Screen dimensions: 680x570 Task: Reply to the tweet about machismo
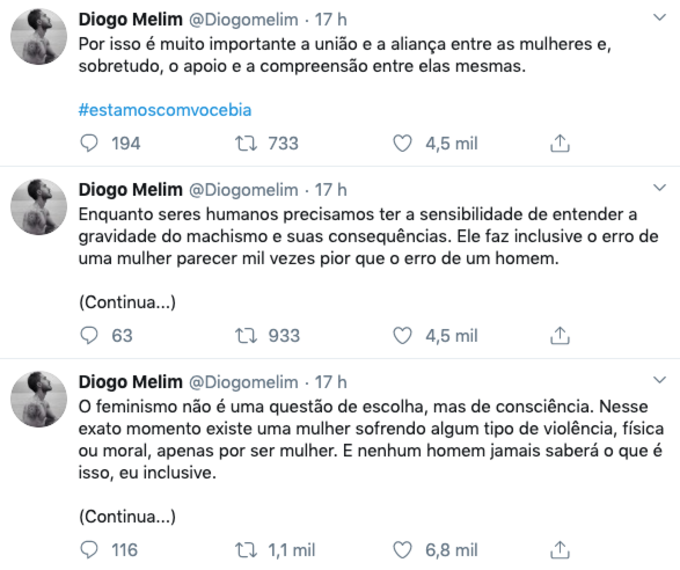click(x=88, y=336)
